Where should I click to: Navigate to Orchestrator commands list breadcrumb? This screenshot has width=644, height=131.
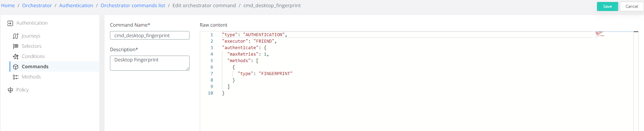coord(133,5)
